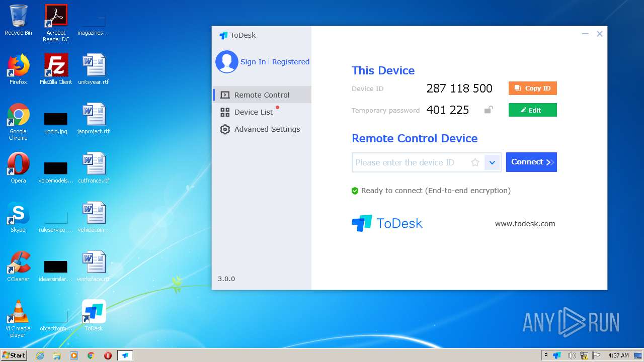Click the favorite star in device field

pyautogui.click(x=475, y=162)
